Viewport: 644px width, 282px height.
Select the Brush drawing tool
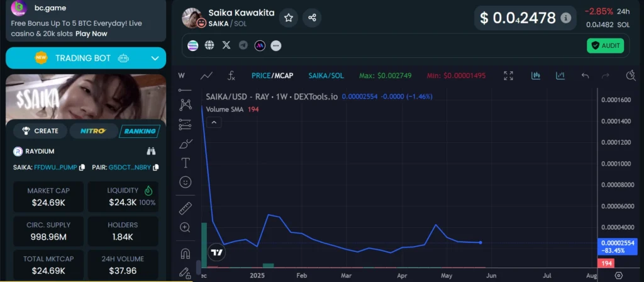[x=186, y=144]
